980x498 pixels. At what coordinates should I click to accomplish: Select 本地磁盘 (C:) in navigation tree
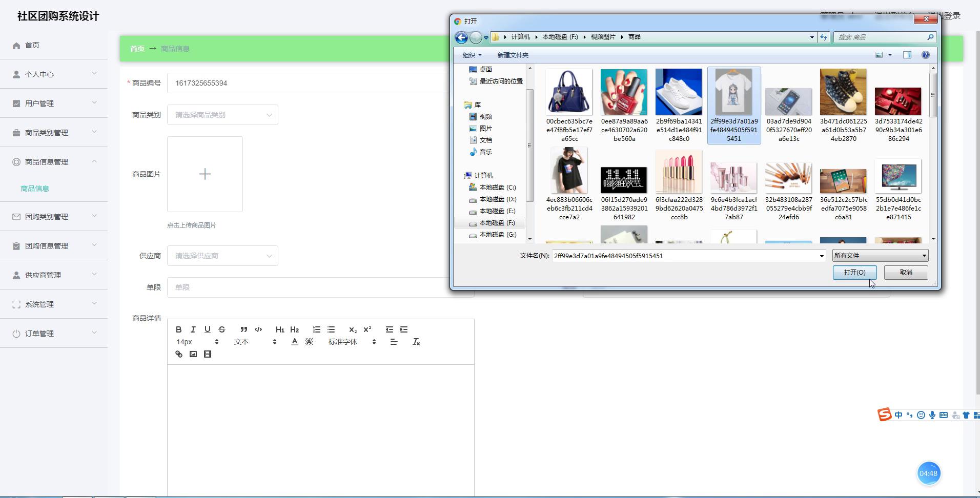(x=497, y=188)
